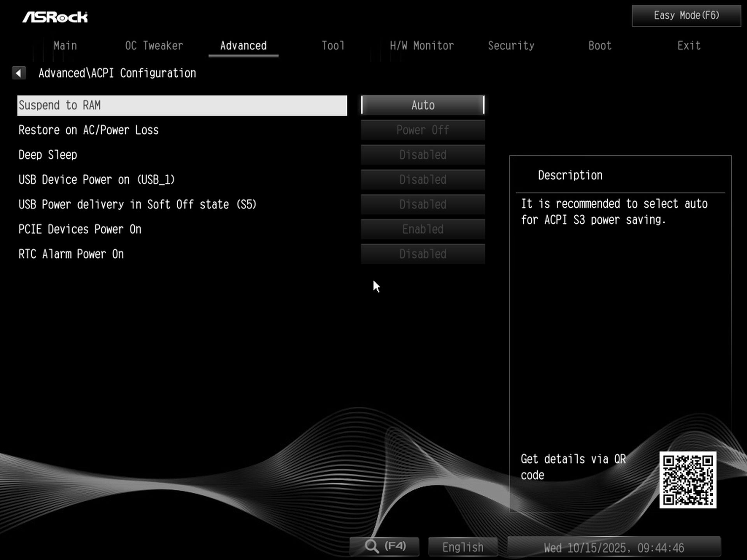
Task: Set Suspend to RAM option
Action: point(423,105)
